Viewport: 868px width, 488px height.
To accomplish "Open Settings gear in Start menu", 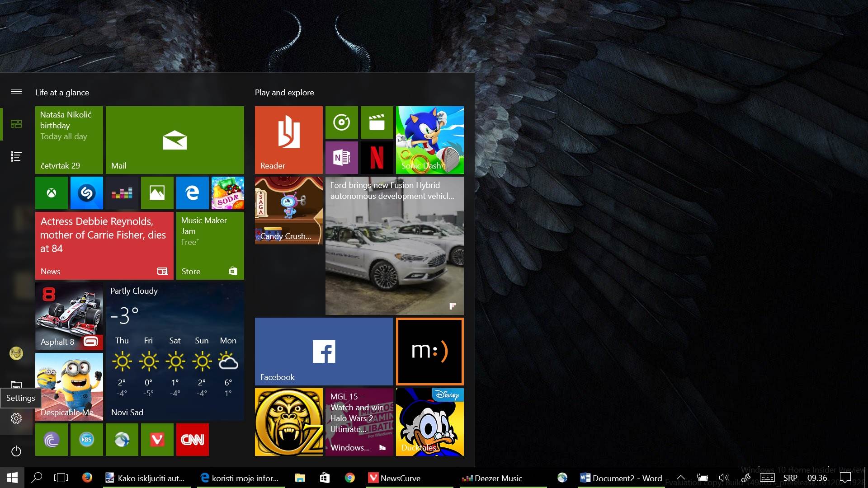I will [16, 418].
